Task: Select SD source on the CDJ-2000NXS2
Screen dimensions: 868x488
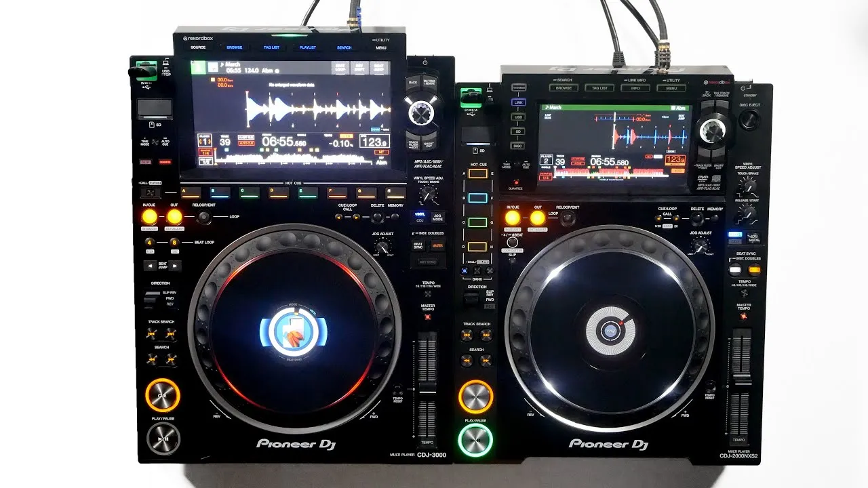Action: pos(519,131)
